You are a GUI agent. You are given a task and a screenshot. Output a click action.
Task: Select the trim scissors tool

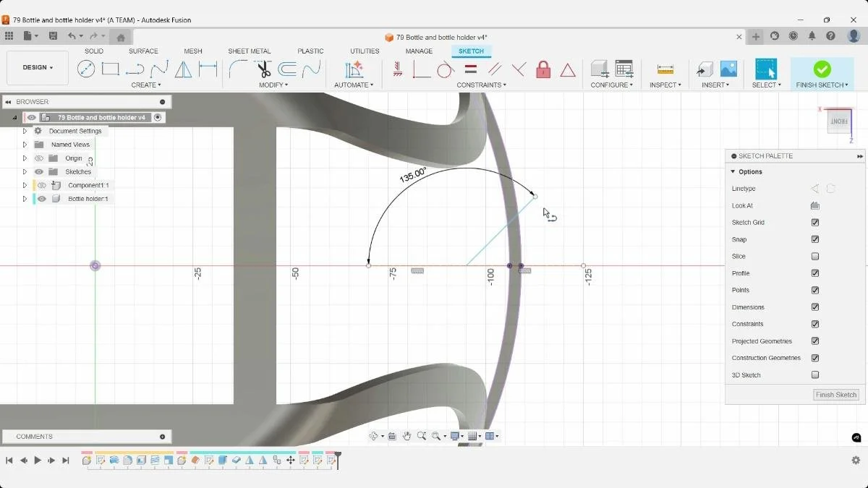pyautogui.click(x=263, y=69)
